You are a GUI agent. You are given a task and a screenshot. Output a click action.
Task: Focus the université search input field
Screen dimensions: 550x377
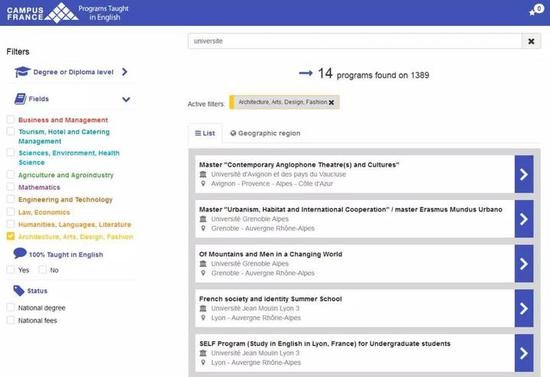pos(355,41)
